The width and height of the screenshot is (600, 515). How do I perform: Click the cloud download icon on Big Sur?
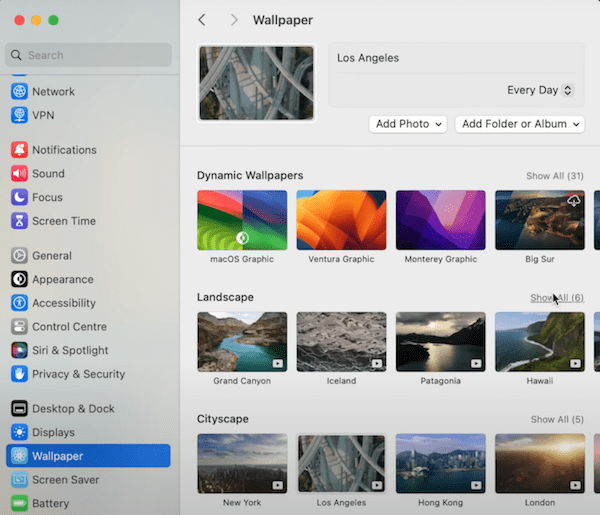pos(574,200)
